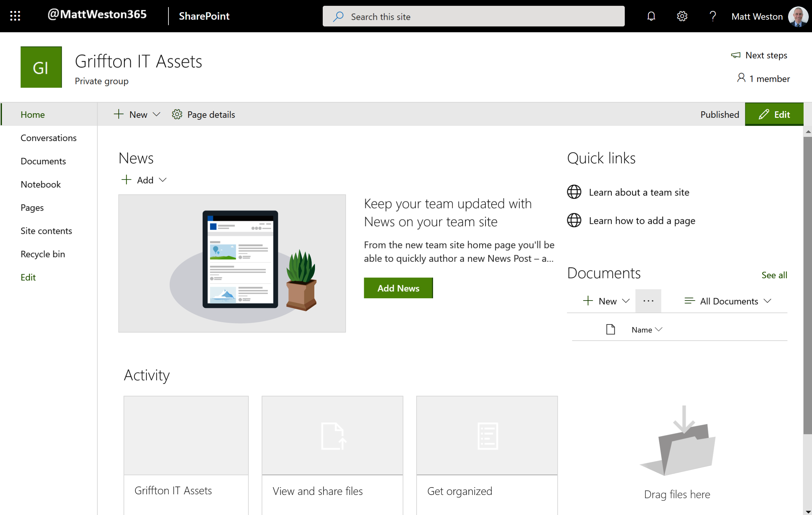Click the scrollbar up arrow
This screenshot has width=812, height=515.
(807, 132)
